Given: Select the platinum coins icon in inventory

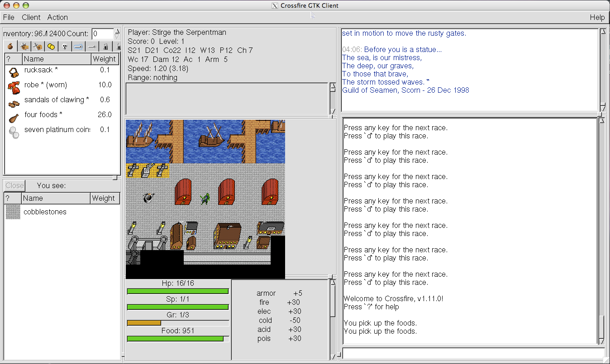Looking at the screenshot, I should (x=14, y=132).
